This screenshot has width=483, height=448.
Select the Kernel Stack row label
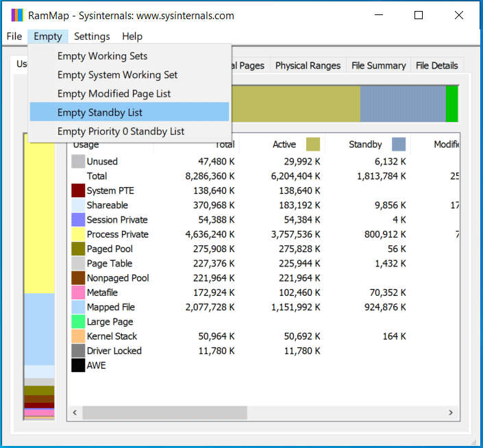tap(112, 336)
